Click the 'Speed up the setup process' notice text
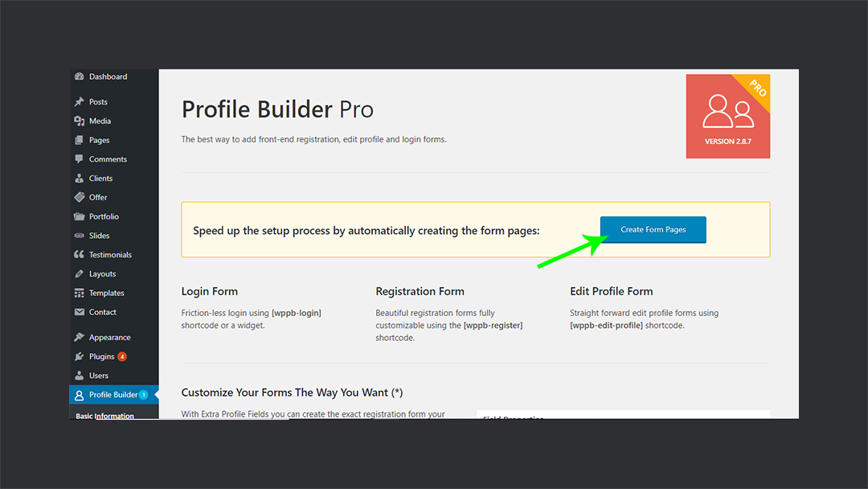Viewport: 868px width, 489px height. [366, 230]
